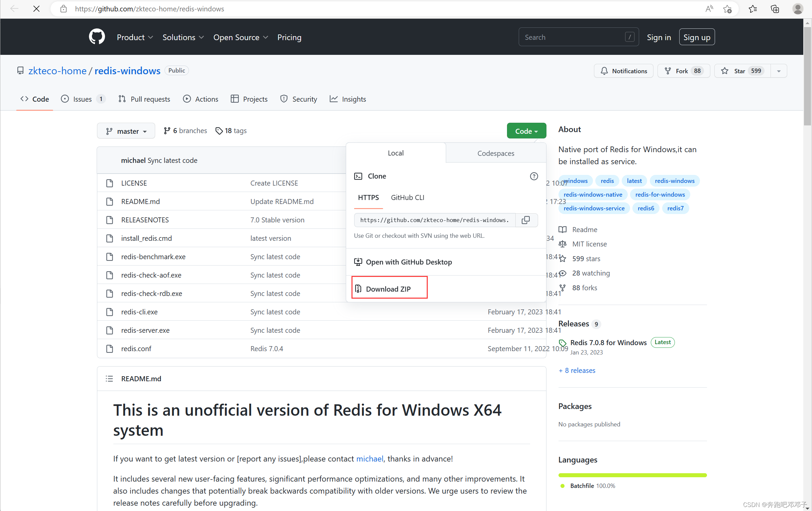Copy the HTTPS clone URL to clipboard
The width and height of the screenshot is (812, 511).
(x=526, y=220)
